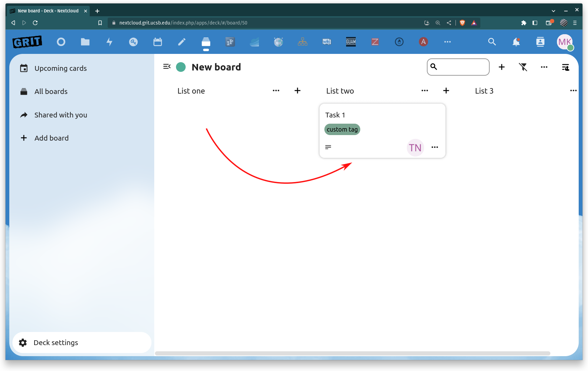The height and width of the screenshot is (371, 588).
Task: Click the List one heading
Action: pyautogui.click(x=191, y=91)
